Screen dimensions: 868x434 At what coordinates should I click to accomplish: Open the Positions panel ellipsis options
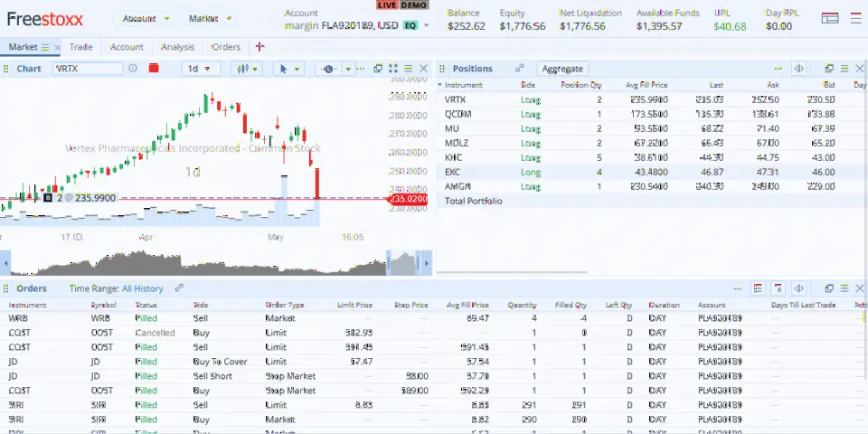tap(778, 69)
